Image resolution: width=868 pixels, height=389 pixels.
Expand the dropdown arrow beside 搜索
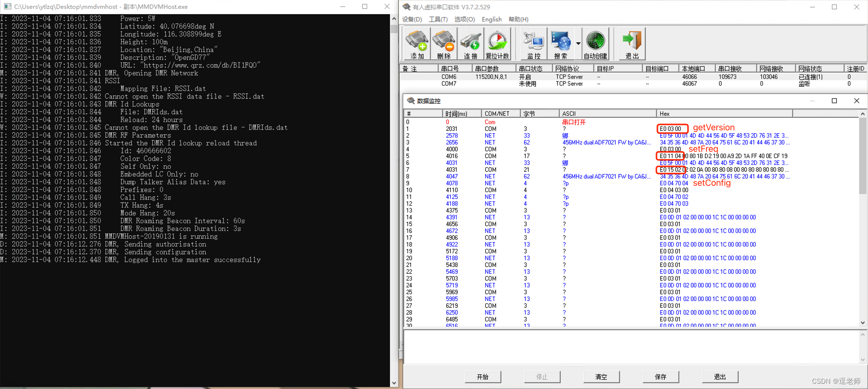(x=578, y=44)
